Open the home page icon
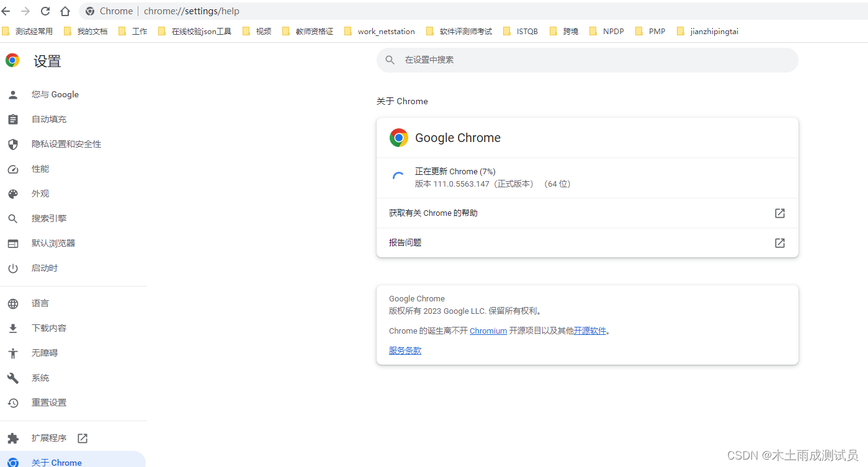Viewport: 868px width, 467px height. coord(65,11)
